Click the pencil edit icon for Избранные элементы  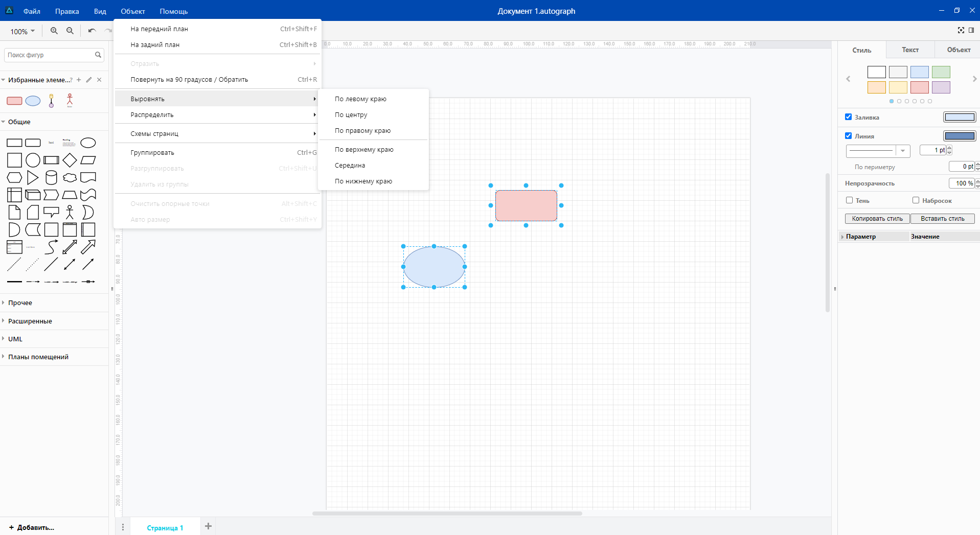click(x=89, y=80)
